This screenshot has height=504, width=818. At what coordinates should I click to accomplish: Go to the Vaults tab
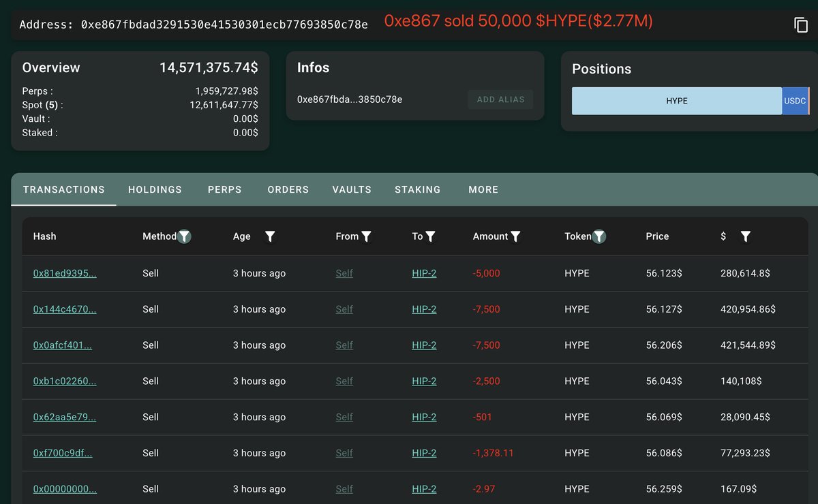click(352, 189)
